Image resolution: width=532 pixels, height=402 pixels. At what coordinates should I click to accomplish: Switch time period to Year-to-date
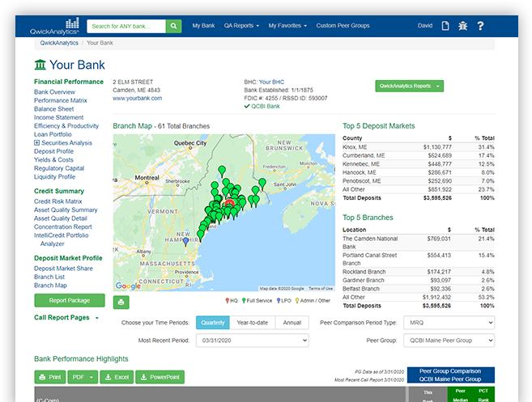[251, 323]
